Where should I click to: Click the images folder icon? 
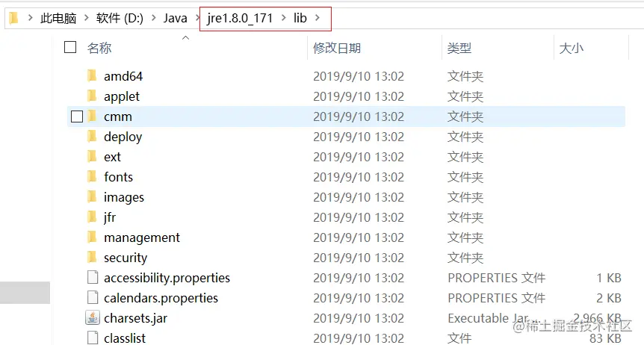coord(93,196)
